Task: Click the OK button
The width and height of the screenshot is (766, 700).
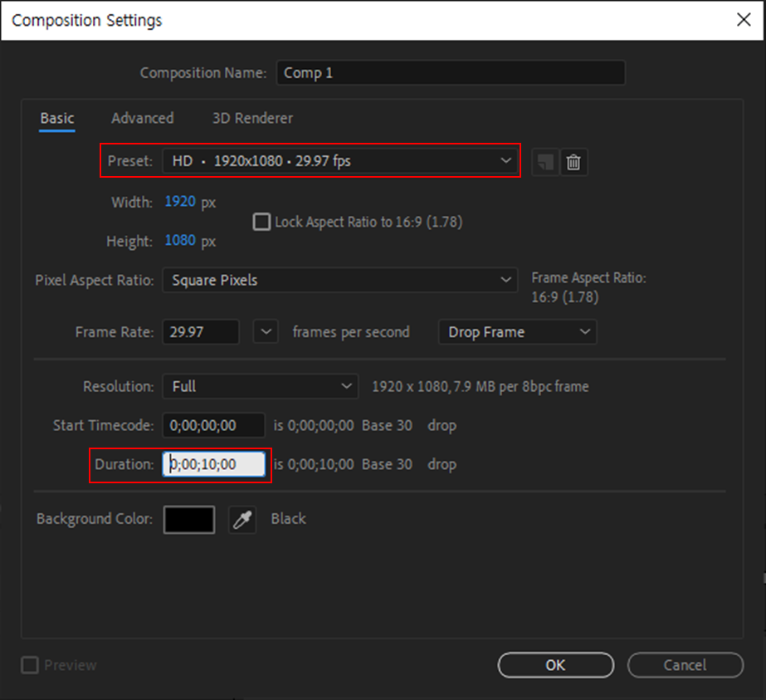Action: pyautogui.click(x=555, y=665)
